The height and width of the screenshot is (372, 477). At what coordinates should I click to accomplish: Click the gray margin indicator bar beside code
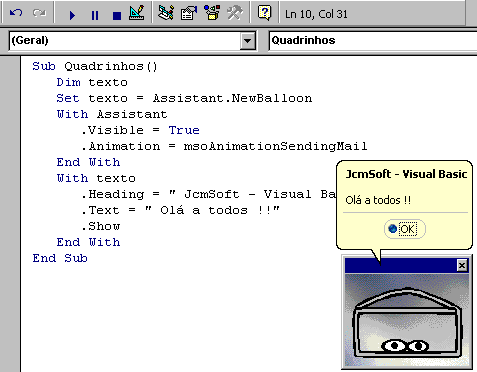click(10, 213)
